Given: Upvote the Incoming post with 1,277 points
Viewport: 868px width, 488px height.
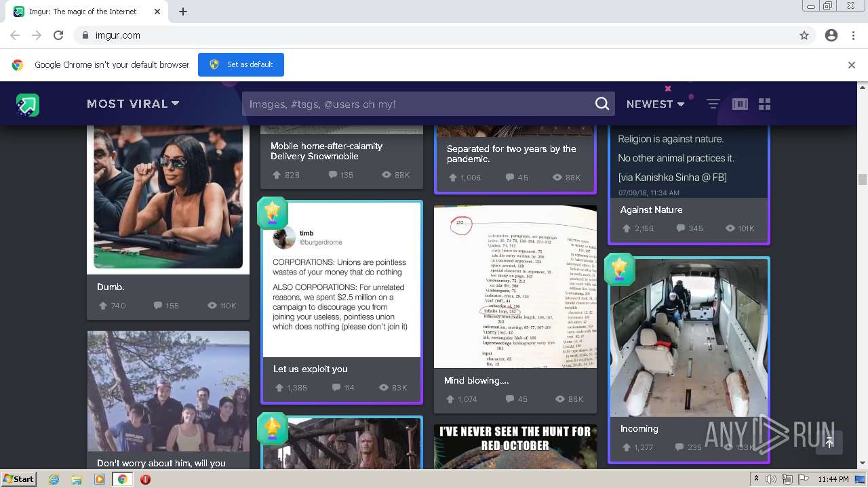Looking at the screenshot, I should point(626,447).
